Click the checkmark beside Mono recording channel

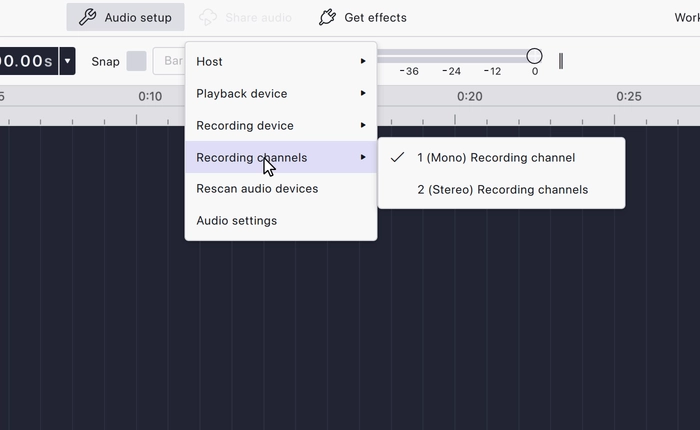[x=397, y=157]
